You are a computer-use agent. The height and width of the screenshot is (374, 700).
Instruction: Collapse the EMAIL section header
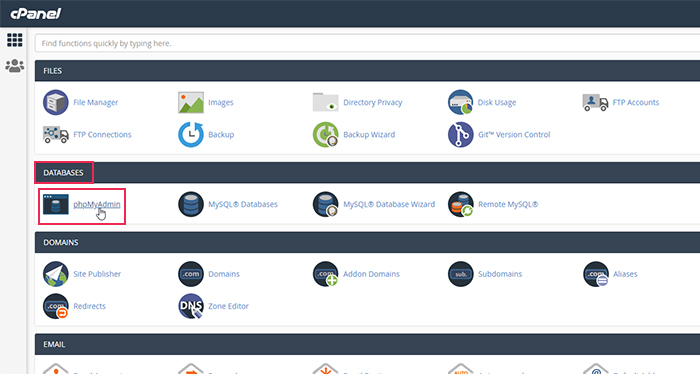[367, 344]
